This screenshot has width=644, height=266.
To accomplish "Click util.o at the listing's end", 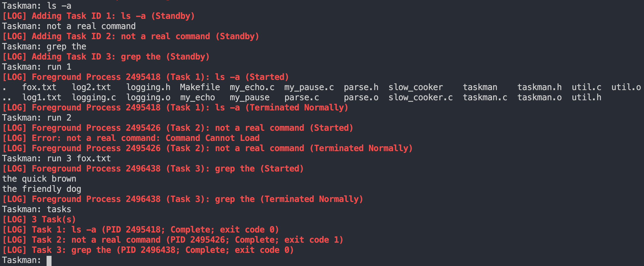I will (x=626, y=87).
